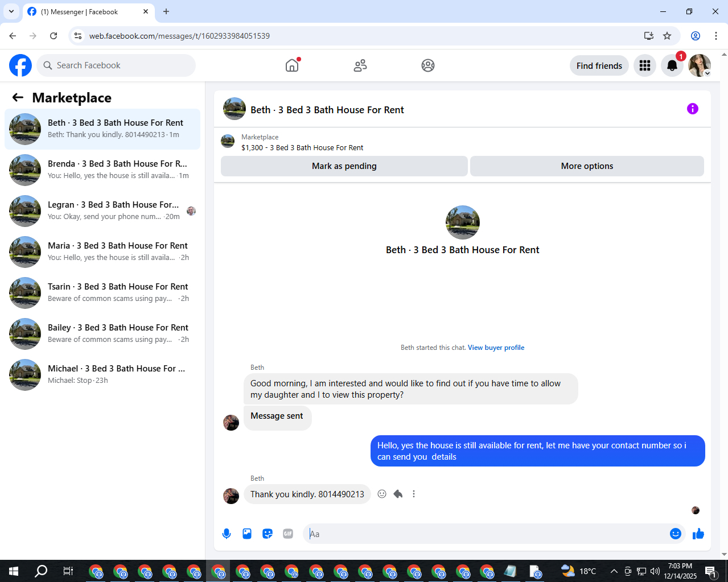Open Windows taskbar search

pos(41,571)
